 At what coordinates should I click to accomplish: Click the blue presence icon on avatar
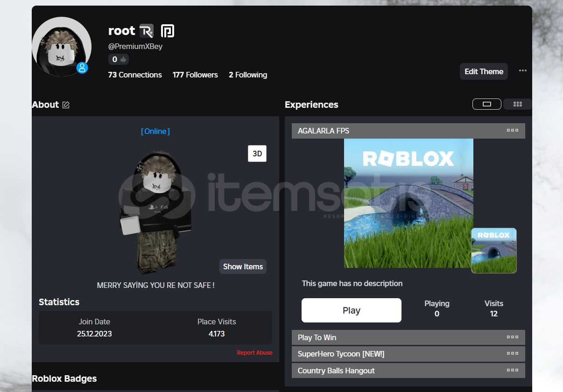(83, 68)
